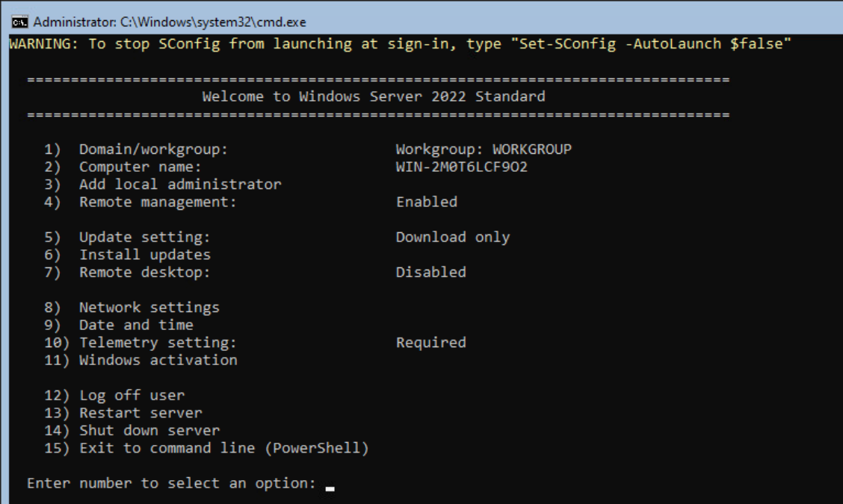The height and width of the screenshot is (504, 843).
Task: Click the Update setting option
Action: pos(144,237)
